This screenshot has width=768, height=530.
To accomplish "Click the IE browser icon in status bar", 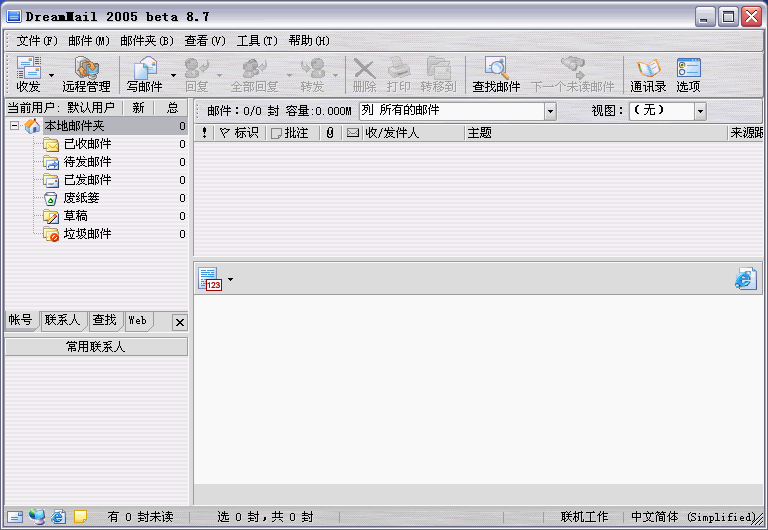I will tap(58, 516).
